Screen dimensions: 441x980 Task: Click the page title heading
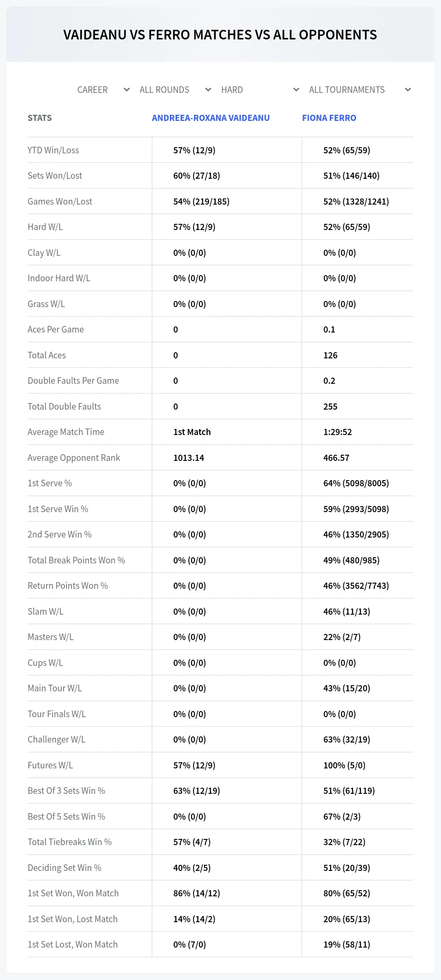coord(220,35)
